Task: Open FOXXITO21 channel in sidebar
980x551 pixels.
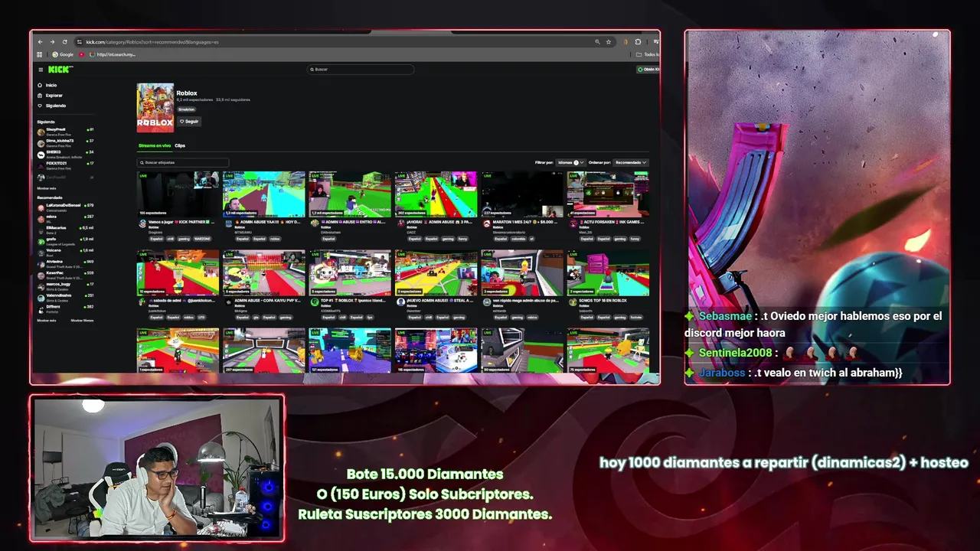Action: tap(65, 165)
